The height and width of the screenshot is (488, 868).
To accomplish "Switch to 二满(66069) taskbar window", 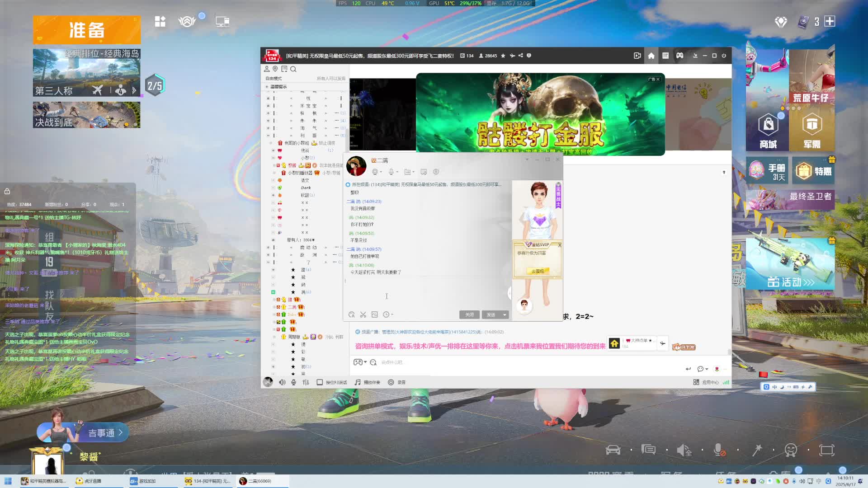I will [262, 481].
